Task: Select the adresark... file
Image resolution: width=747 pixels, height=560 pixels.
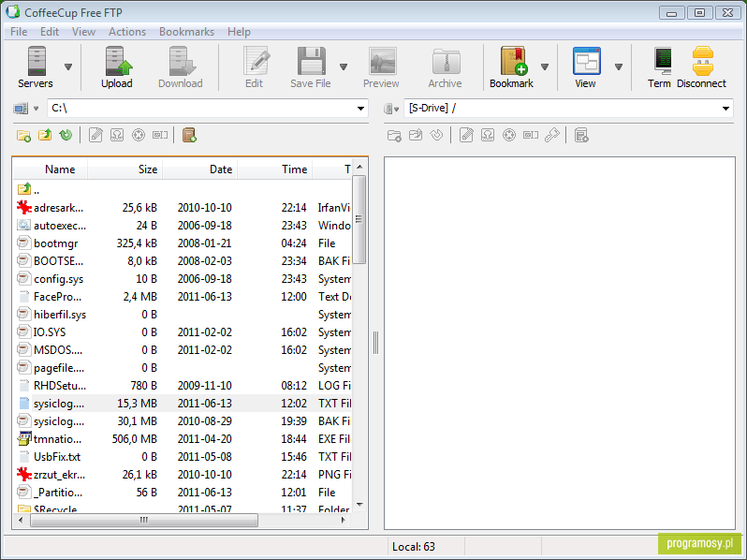Action: (x=183, y=208)
